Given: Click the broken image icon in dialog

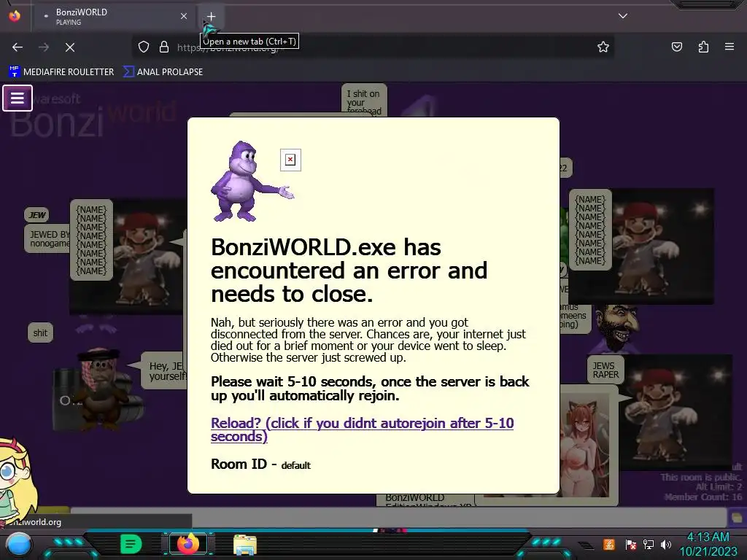Looking at the screenshot, I should coord(290,160).
